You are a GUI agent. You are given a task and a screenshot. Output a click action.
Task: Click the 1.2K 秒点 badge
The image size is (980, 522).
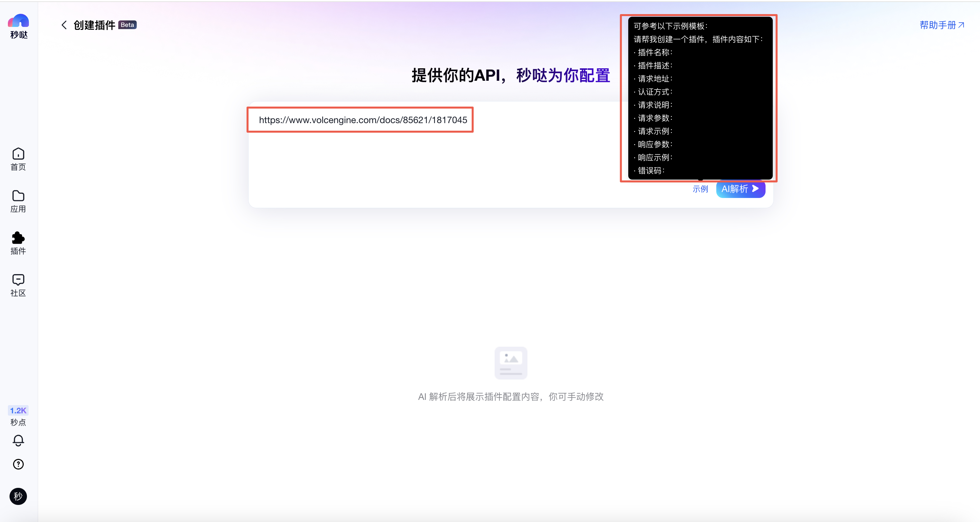coord(18,411)
